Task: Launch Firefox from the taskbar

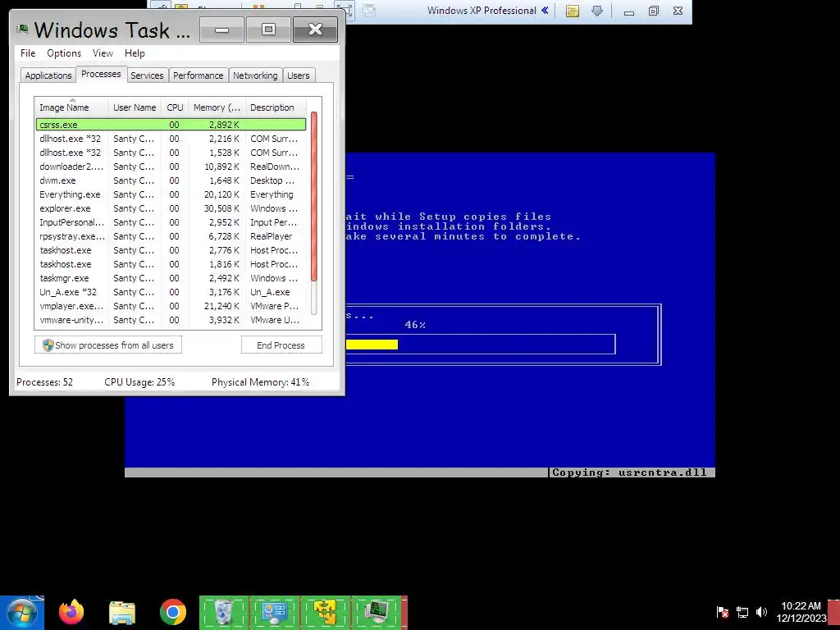Action: tap(71, 612)
